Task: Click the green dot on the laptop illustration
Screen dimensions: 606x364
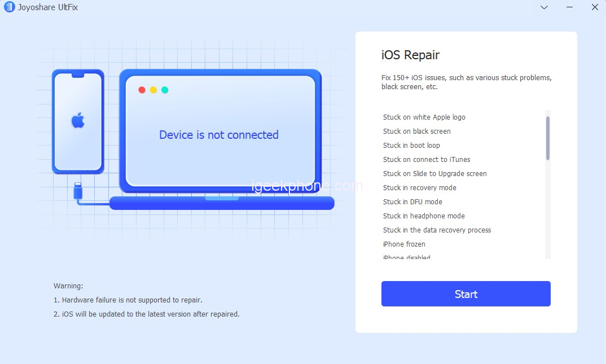Action: point(165,90)
